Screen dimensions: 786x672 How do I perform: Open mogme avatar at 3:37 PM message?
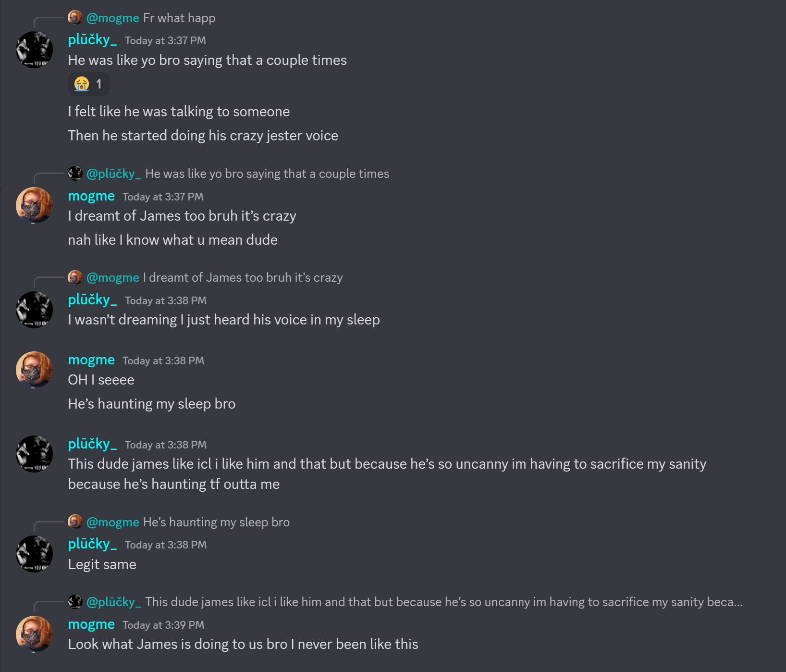[x=34, y=205]
